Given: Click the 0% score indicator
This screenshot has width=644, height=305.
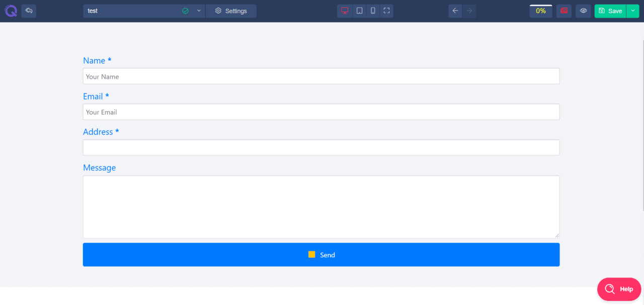Looking at the screenshot, I should 541,11.
